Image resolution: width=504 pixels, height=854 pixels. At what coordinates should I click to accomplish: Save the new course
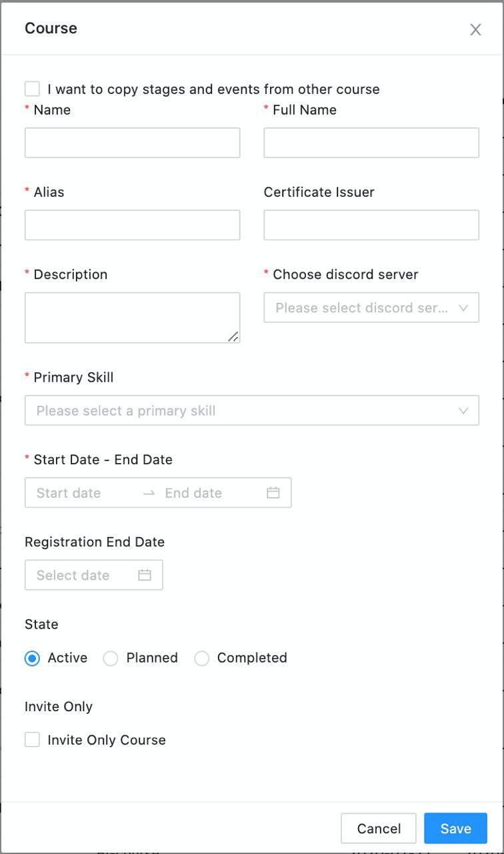[455, 828]
